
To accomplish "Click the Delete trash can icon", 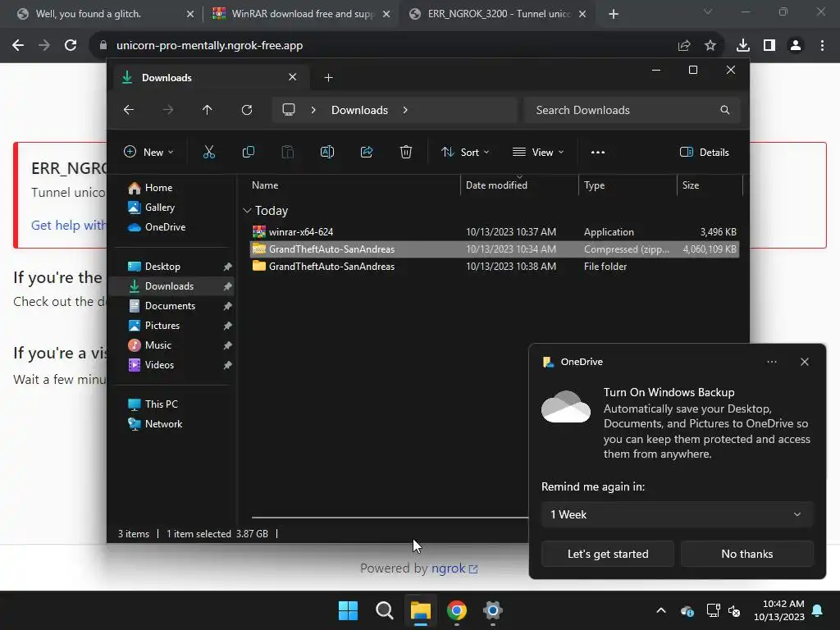I will pos(406,152).
